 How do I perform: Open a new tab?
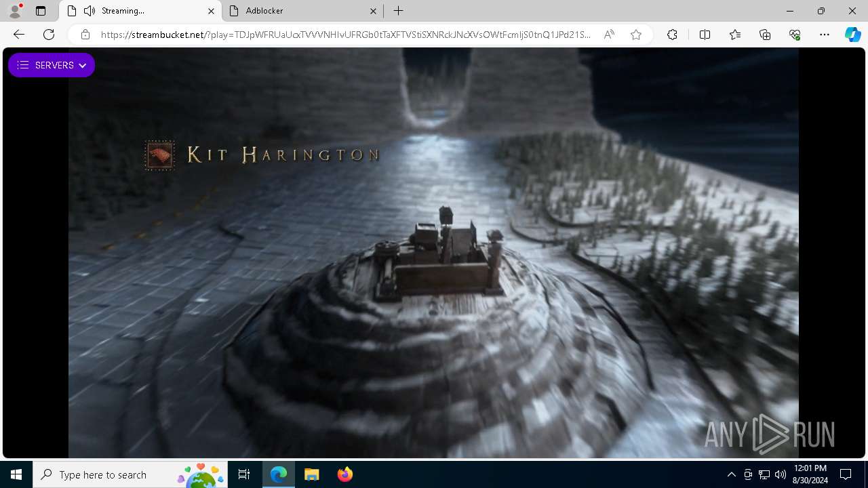click(x=399, y=11)
